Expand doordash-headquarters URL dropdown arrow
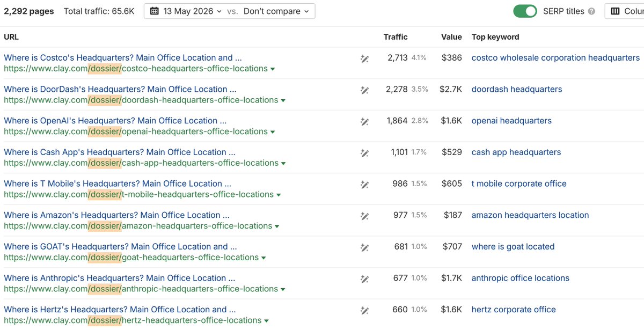 pyautogui.click(x=283, y=101)
